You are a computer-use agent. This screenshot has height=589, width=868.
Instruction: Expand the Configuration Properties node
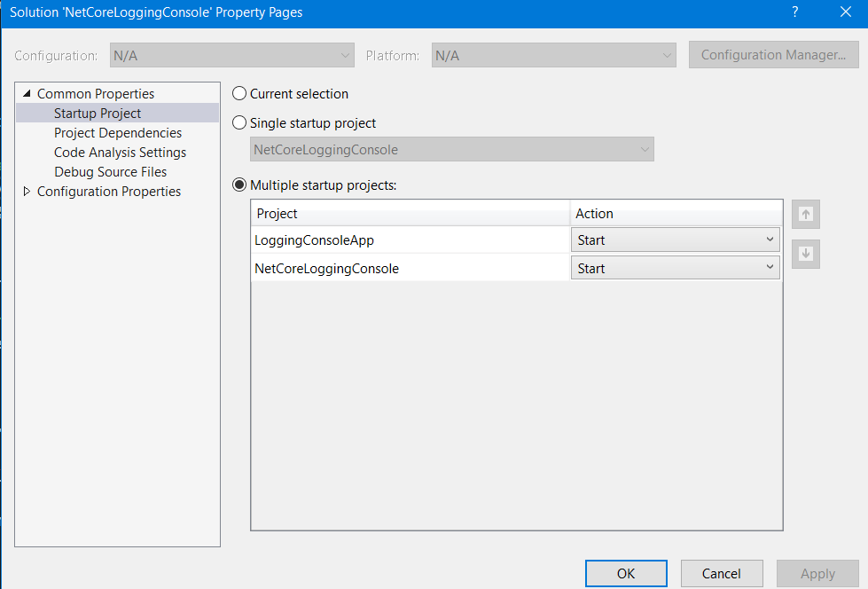click(27, 192)
